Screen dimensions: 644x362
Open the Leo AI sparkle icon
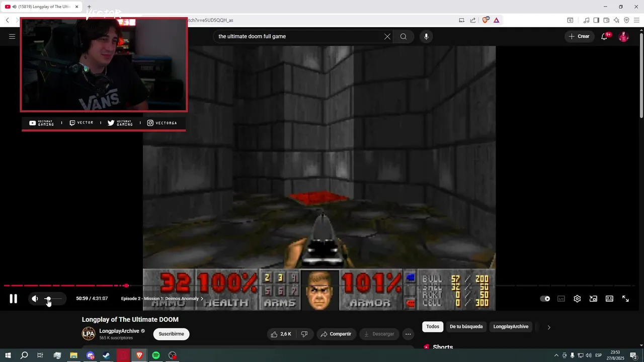616,20
